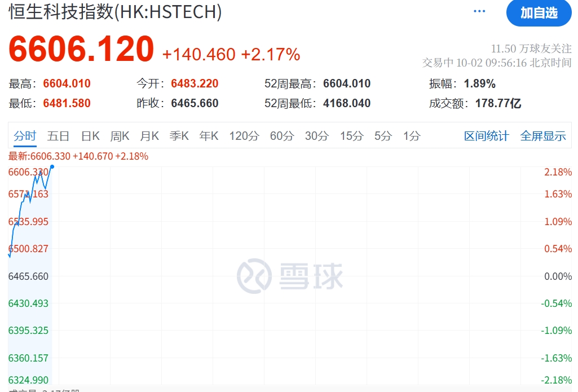
Task: Pick the 15分 interval tab
Action: point(352,136)
